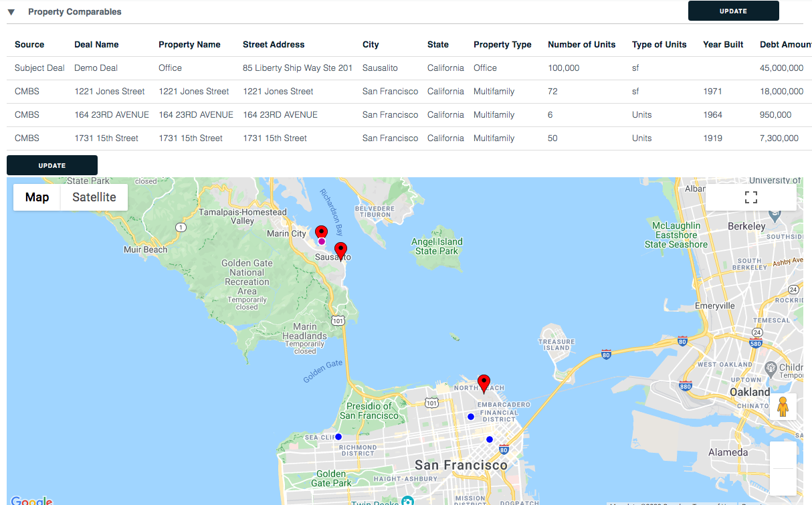Viewport: 812px width, 505px height.
Task: Click the Muir Beach map label
Action: pos(146,249)
